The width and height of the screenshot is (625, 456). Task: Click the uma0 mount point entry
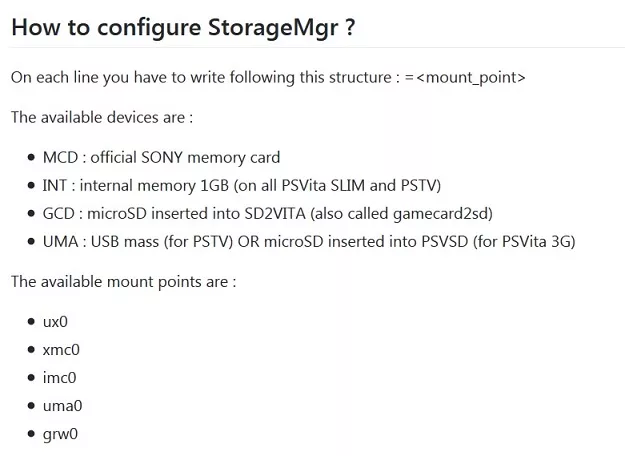[62, 405]
